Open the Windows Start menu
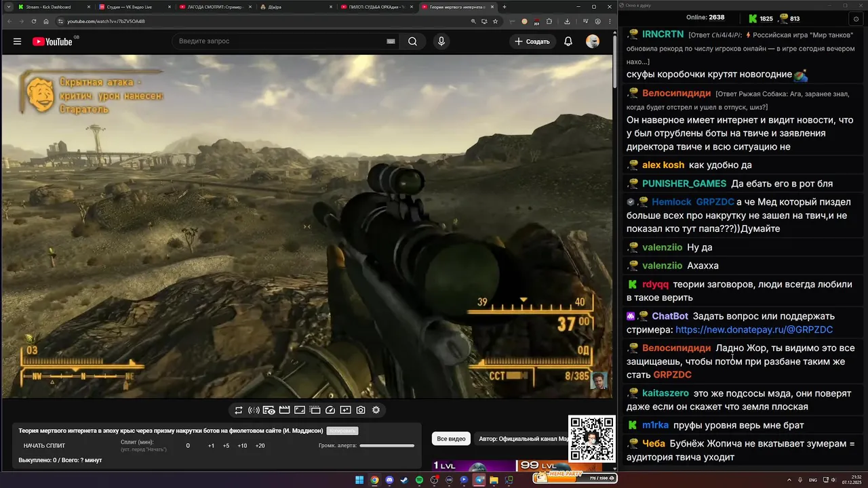The height and width of the screenshot is (488, 868). click(359, 481)
